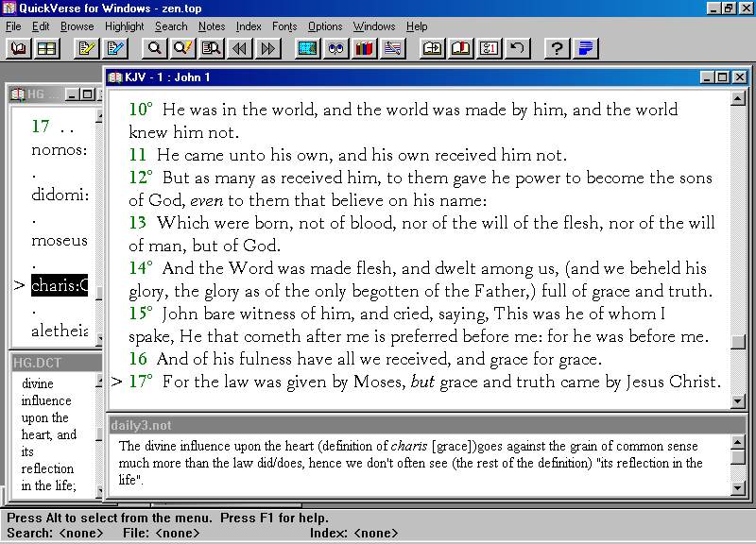Click the daily3.not pane scroll up arrow
The height and width of the screenshot is (544, 756).
(x=738, y=442)
